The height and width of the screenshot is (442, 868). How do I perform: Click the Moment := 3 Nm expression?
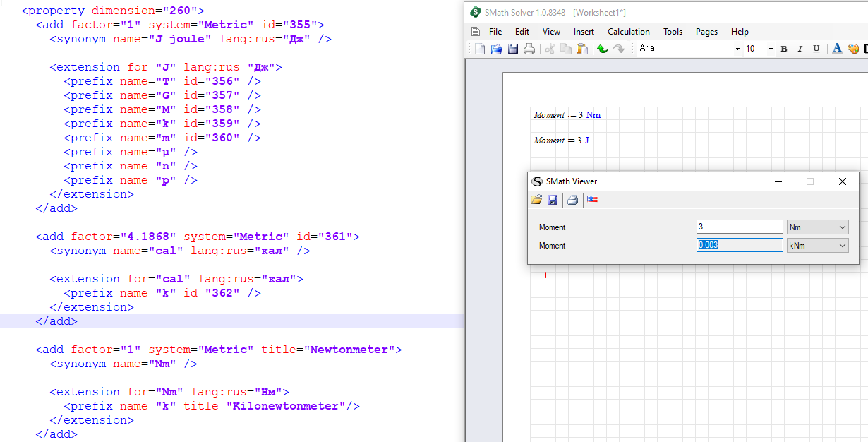567,115
